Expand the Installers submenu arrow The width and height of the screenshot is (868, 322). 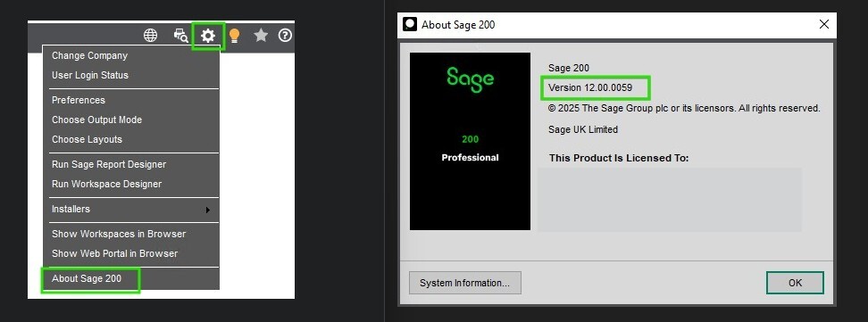click(x=207, y=210)
